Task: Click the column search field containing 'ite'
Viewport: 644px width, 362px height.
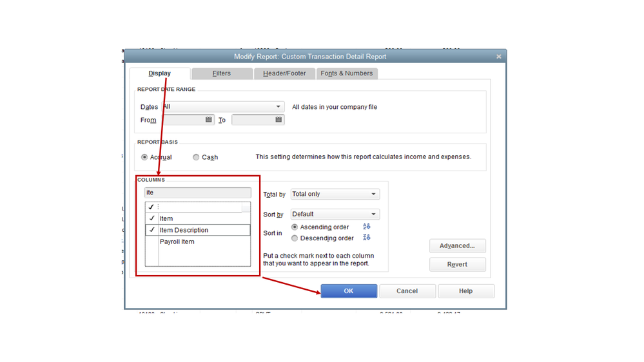Action: click(x=197, y=193)
